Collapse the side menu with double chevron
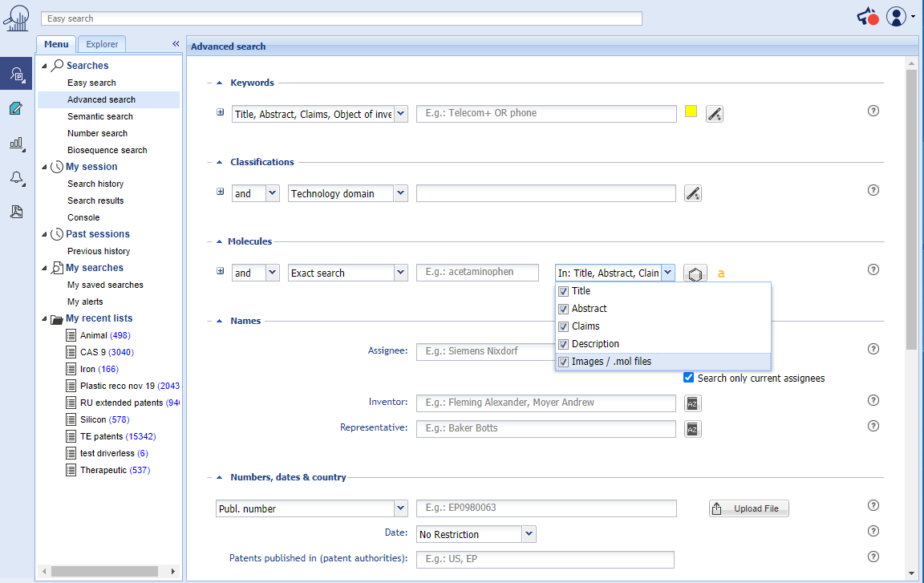The width and height of the screenshot is (924, 583). (176, 43)
